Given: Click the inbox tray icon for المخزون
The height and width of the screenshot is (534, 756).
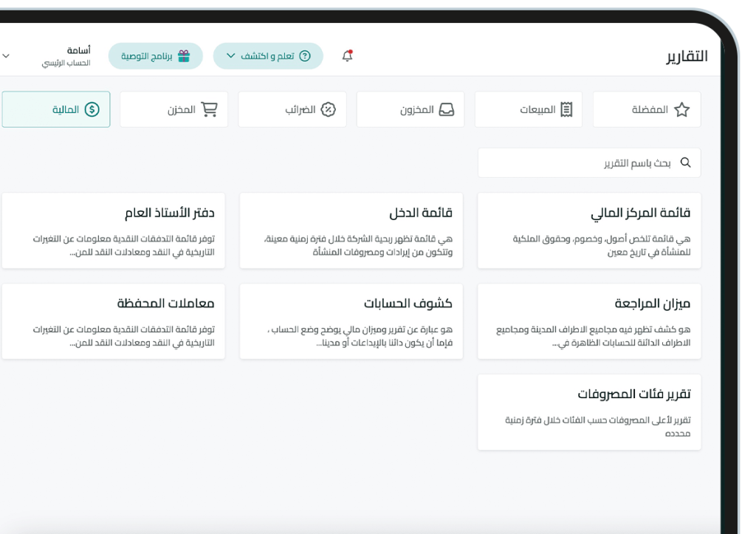Looking at the screenshot, I should coord(447,110).
